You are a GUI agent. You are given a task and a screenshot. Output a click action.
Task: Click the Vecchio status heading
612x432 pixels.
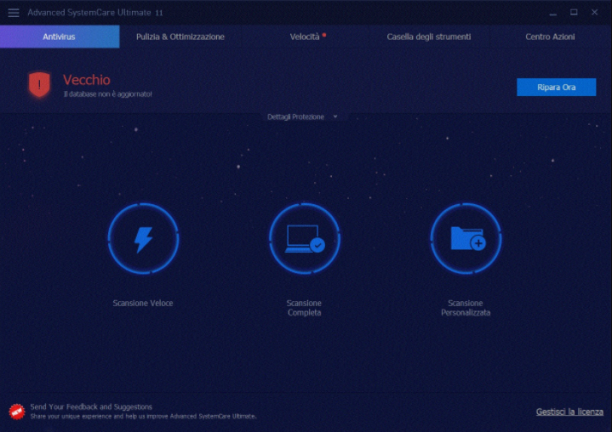[x=87, y=80]
